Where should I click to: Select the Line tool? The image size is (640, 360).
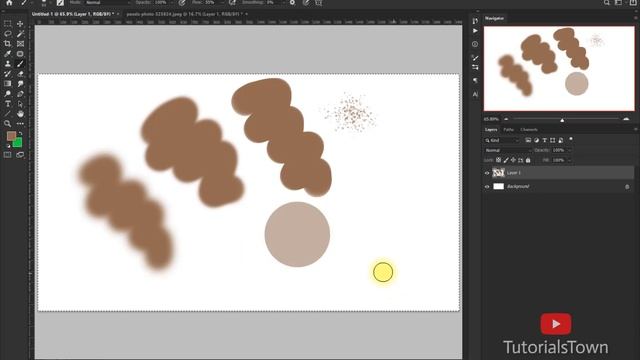(7, 113)
